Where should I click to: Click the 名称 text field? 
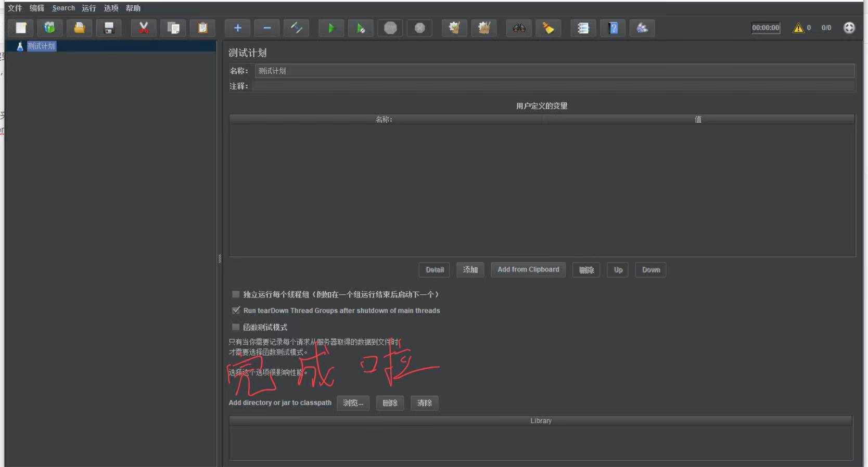(x=555, y=71)
